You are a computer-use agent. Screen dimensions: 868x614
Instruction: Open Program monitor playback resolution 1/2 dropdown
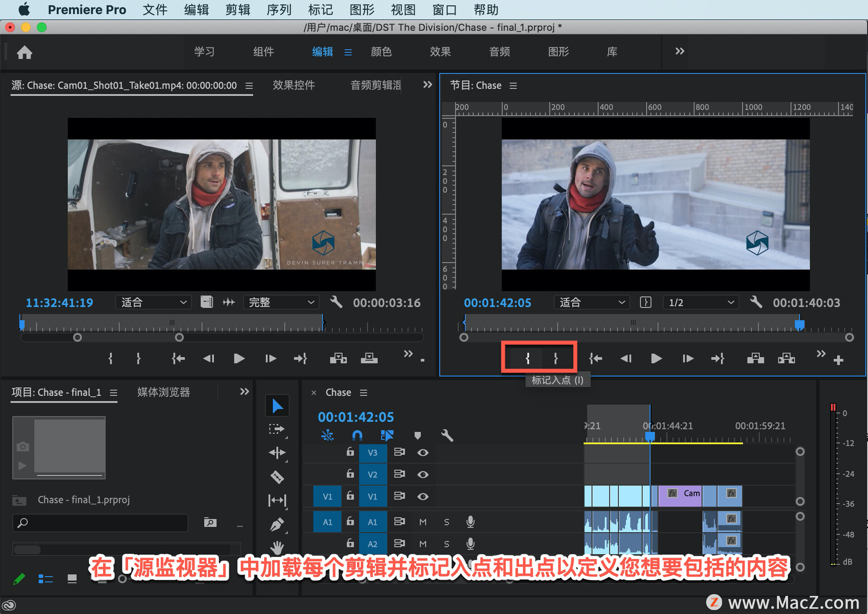(x=700, y=302)
